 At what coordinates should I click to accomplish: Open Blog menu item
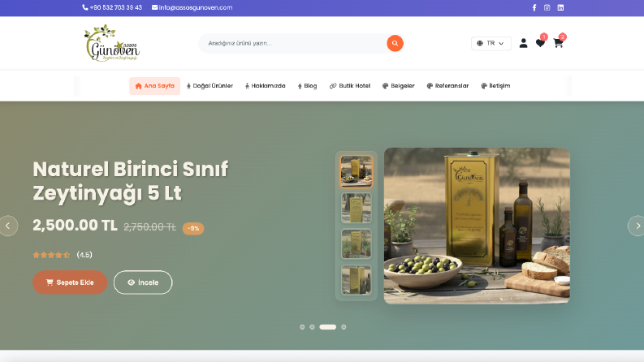307,86
